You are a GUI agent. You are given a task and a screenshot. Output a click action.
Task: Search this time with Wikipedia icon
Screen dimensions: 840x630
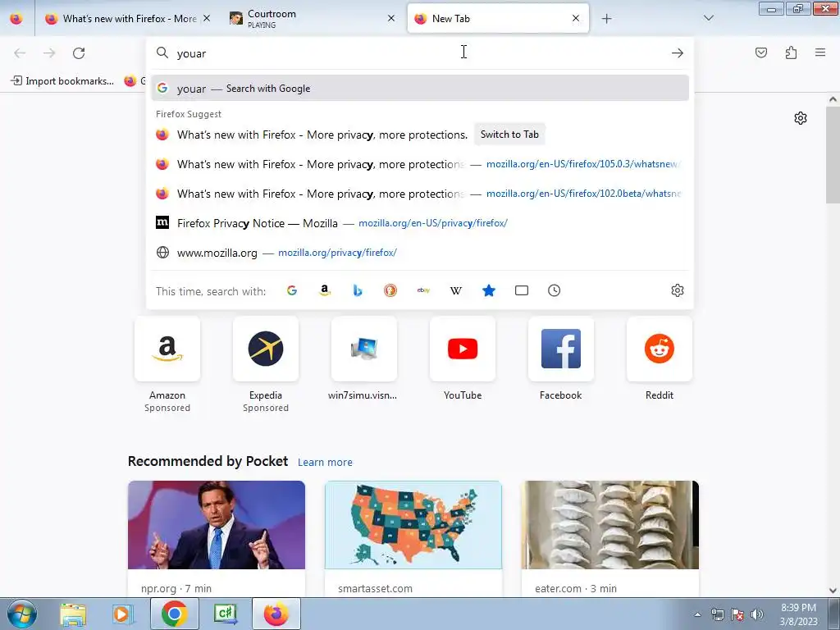pos(456,290)
